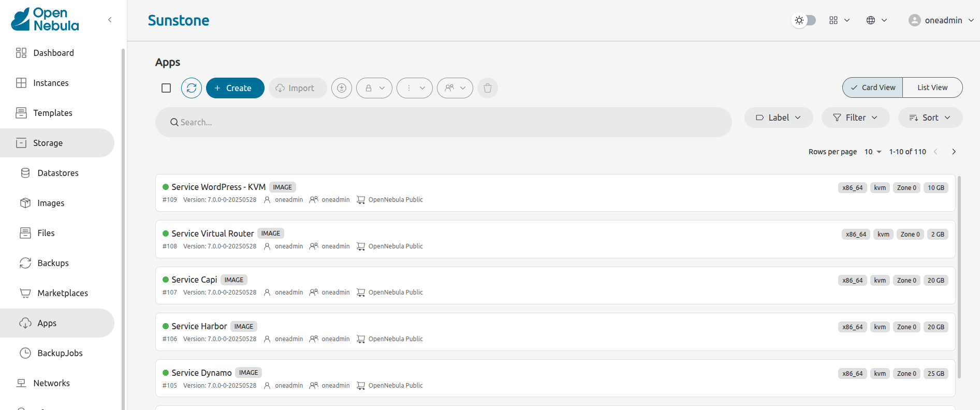Open the language globe selector
This screenshot has width=980, height=410.
[876, 20]
